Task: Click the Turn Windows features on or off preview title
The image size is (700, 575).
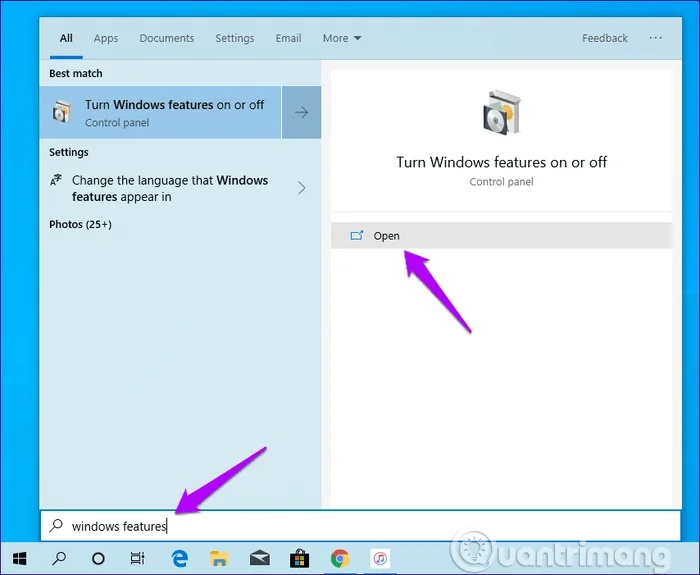Action: (501, 162)
